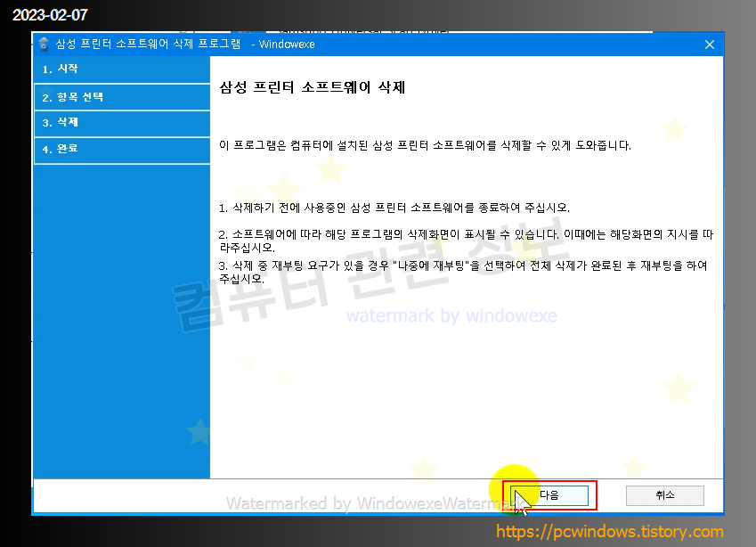The width and height of the screenshot is (756, 547).
Task: Click instruction 2 about 삭제화면이 표시될 수
Action: [466, 241]
